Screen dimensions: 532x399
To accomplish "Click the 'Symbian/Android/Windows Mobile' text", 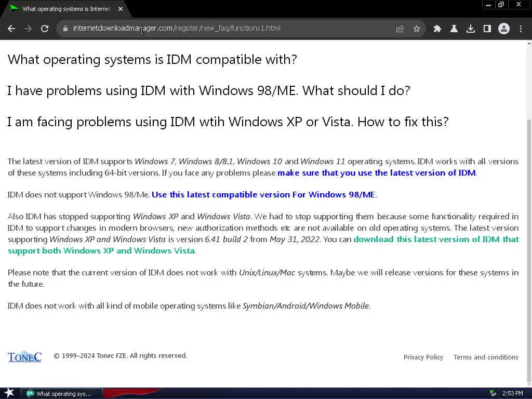I will [x=305, y=306].
